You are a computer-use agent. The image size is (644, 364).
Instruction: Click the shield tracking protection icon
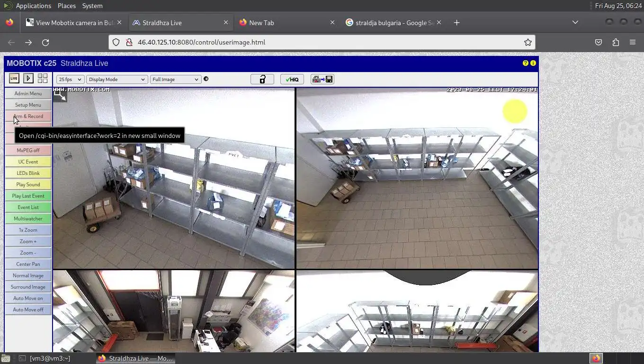coord(116,42)
